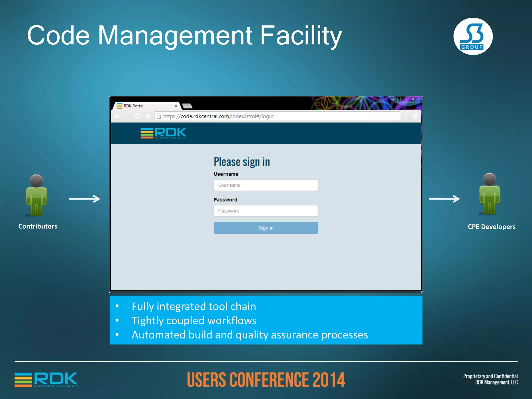Click the browser home icon
The height and width of the screenshot is (399, 532).
point(148,116)
